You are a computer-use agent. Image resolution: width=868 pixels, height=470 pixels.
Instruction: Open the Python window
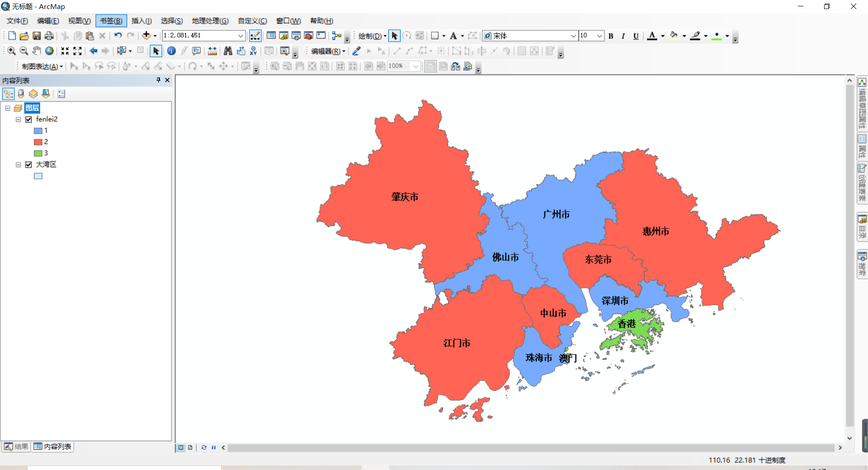click(321, 35)
